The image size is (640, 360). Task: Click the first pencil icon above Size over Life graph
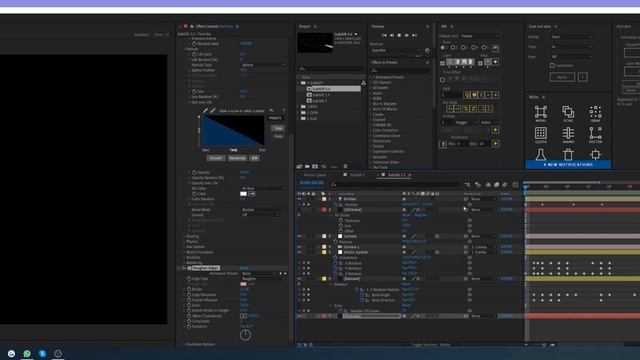205,111
